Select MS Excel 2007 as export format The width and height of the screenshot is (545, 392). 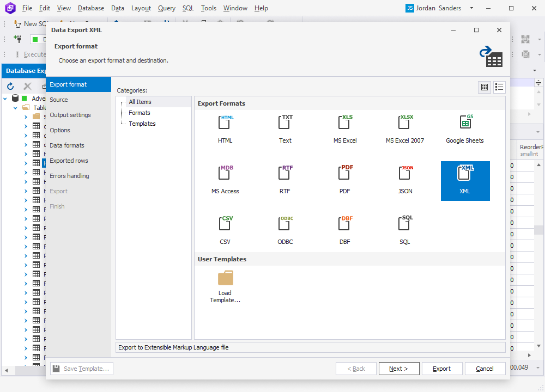pos(404,129)
